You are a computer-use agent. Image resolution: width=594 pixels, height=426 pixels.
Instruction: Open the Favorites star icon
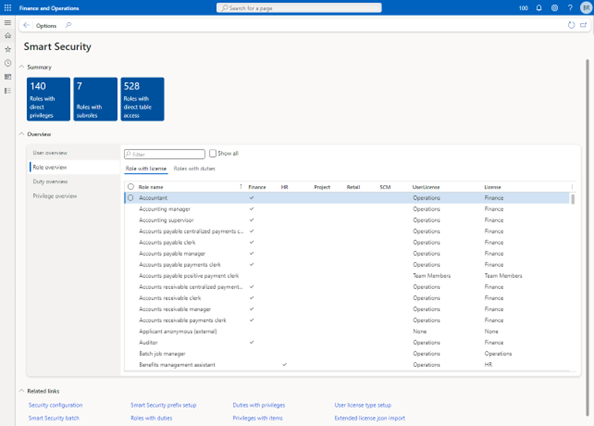(8, 49)
